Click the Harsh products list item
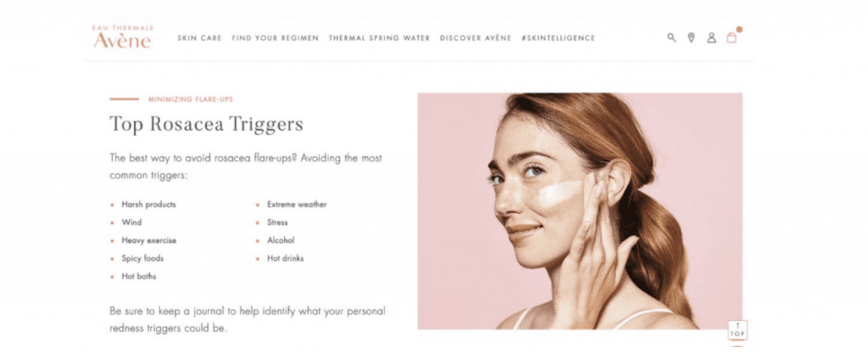 pyautogui.click(x=148, y=205)
